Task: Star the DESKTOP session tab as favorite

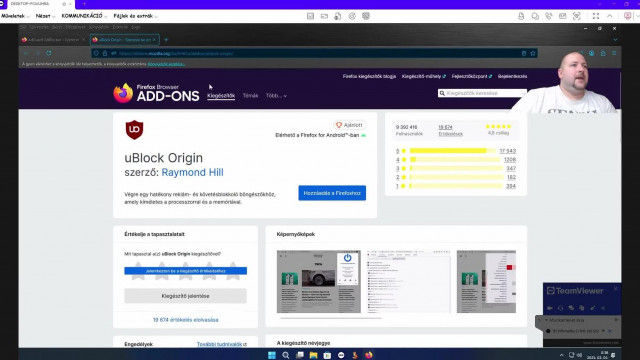Action: point(64,4)
